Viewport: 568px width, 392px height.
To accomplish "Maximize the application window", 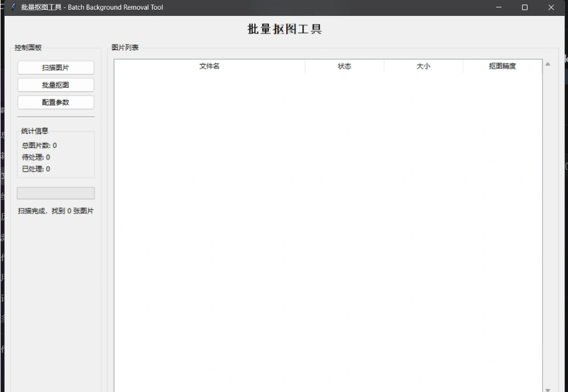I will [525, 7].
